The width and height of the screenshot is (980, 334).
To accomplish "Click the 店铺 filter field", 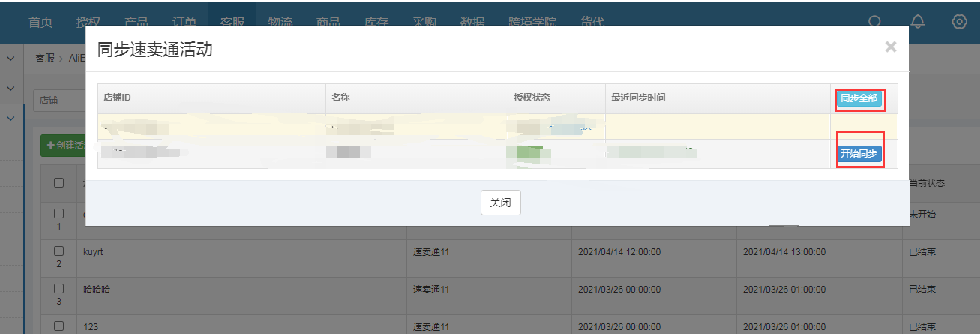I will [58, 101].
